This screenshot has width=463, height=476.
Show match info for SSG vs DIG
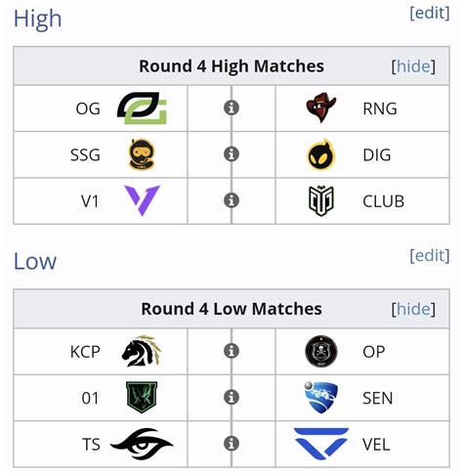click(231, 154)
